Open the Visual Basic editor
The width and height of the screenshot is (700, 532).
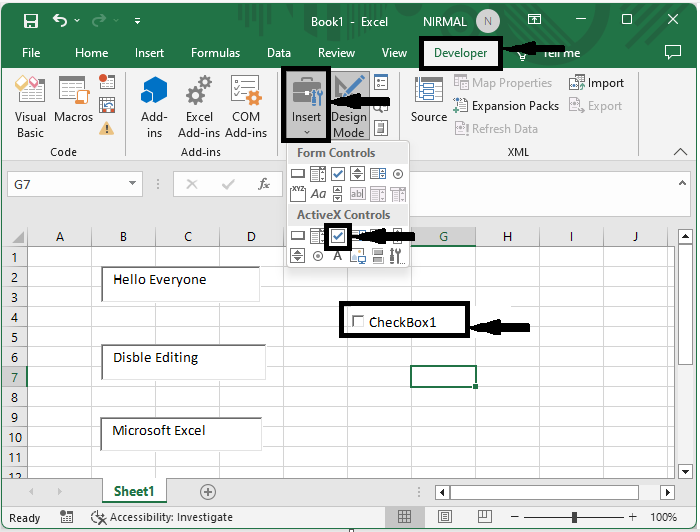[x=30, y=106]
